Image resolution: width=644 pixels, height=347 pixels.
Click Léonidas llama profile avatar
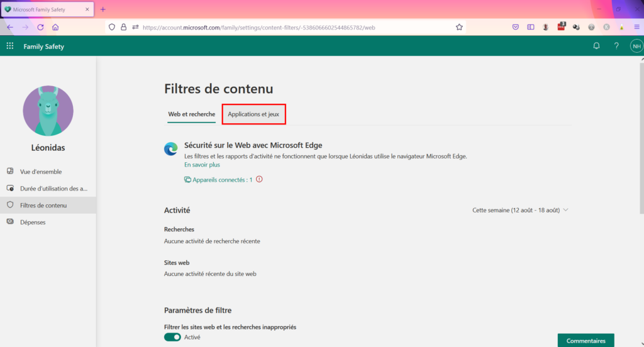(48, 111)
